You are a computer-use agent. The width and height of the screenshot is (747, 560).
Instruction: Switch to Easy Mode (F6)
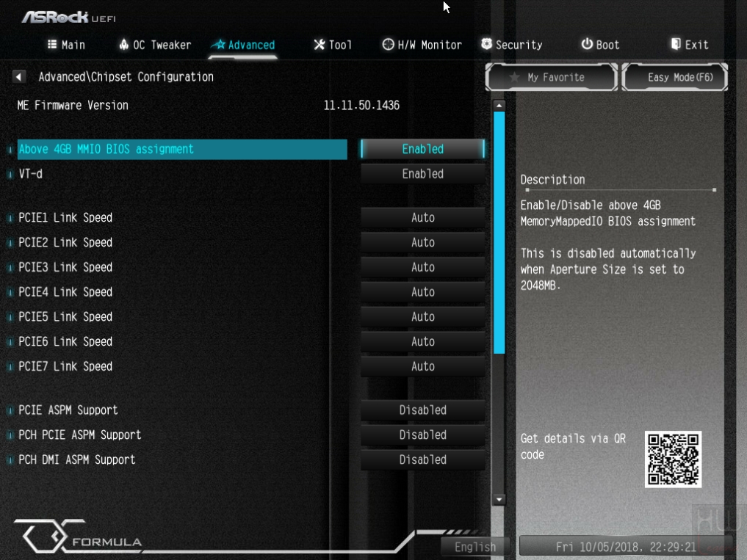tap(674, 76)
